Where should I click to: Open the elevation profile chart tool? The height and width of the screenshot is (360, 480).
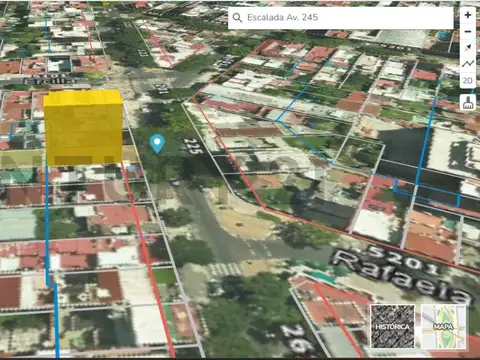pyautogui.click(x=468, y=64)
